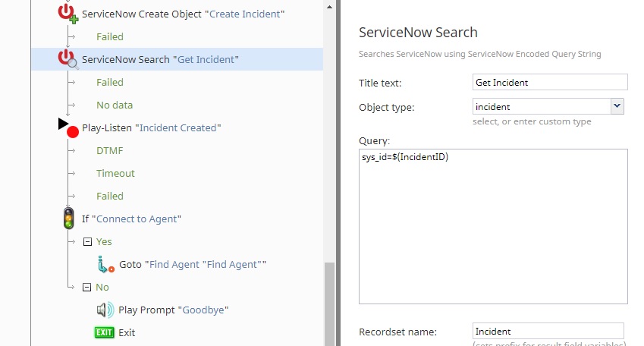Click the If traffic light icon
This screenshot has width=644, height=346.
(x=68, y=219)
